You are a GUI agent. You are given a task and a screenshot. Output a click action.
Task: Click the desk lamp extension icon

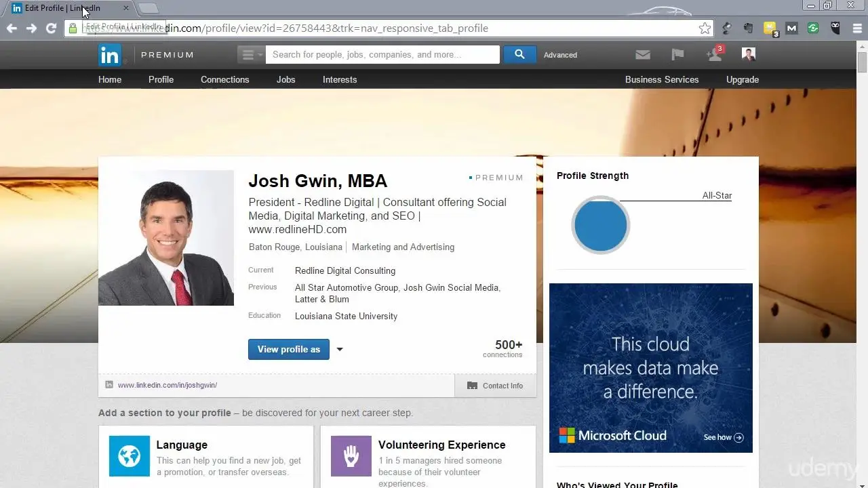click(x=727, y=28)
